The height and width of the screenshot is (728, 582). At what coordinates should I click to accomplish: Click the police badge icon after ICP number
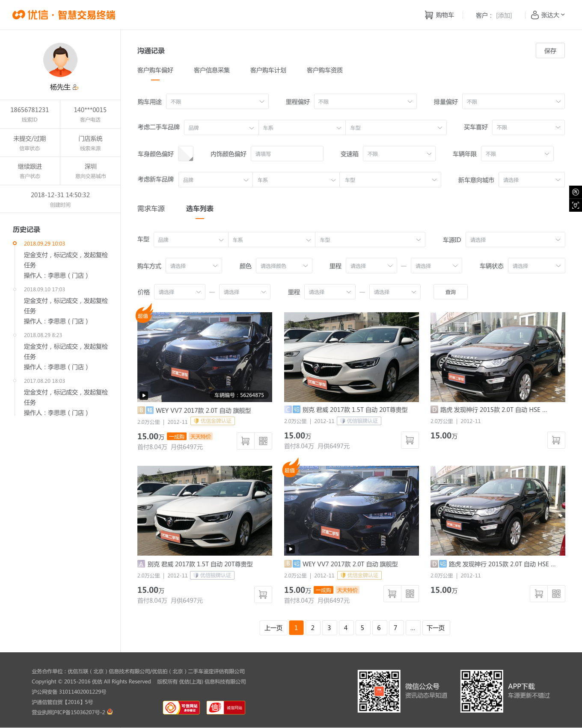coord(110,712)
